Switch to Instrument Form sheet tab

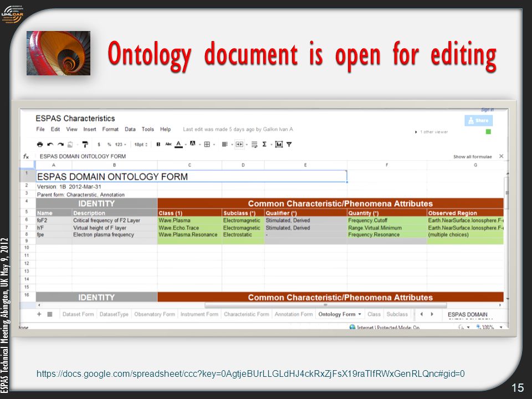click(x=199, y=314)
